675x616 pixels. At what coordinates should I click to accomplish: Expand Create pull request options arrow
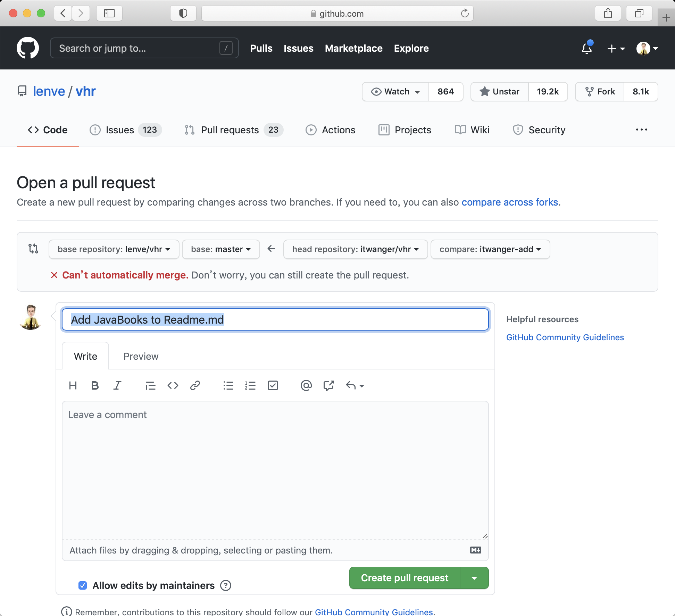pyautogui.click(x=474, y=578)
